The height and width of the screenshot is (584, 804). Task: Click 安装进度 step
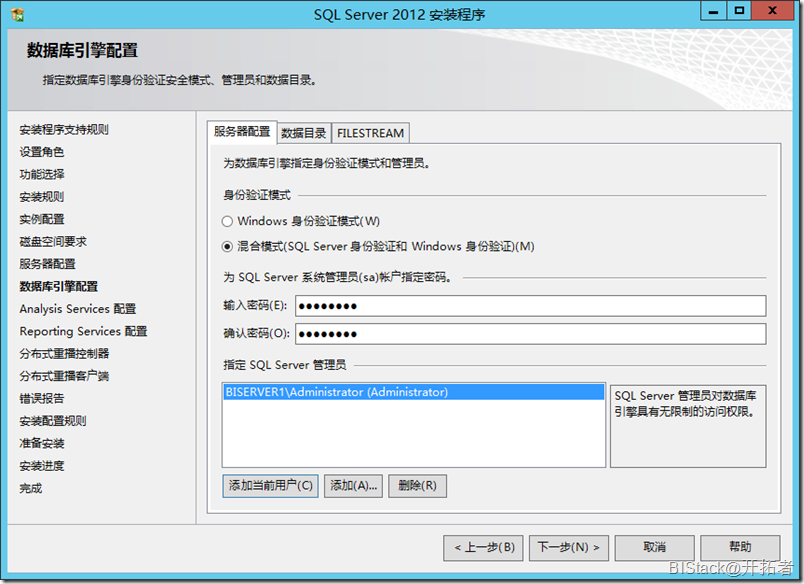[x=42, y=466]
